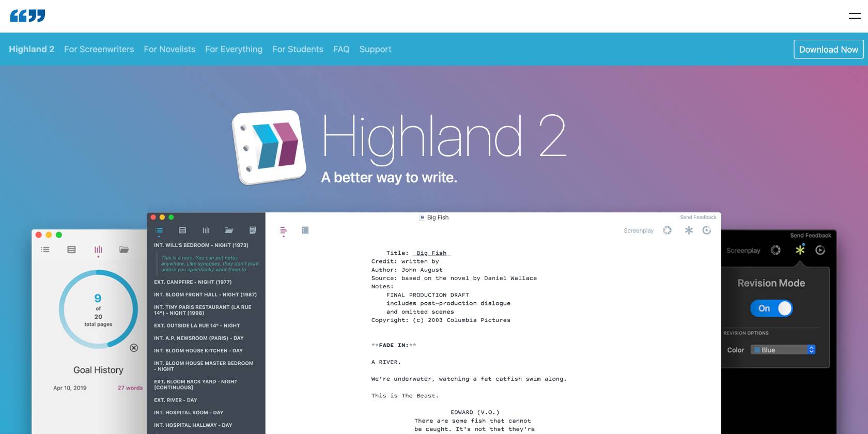Select scene INT. TINY PARIS RESTAURANT
868x434 pixels.
pos(203,310)
